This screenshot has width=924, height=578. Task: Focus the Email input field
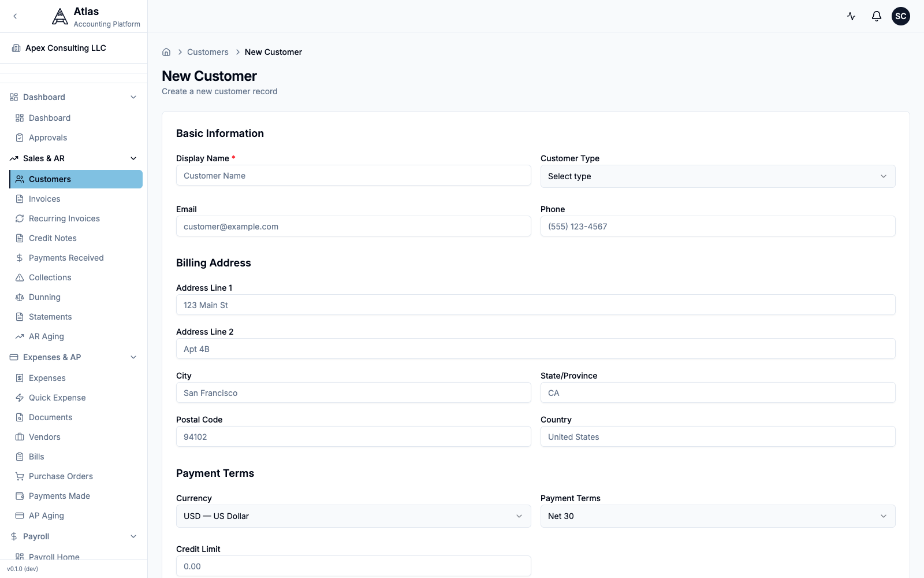pos(353,227)
